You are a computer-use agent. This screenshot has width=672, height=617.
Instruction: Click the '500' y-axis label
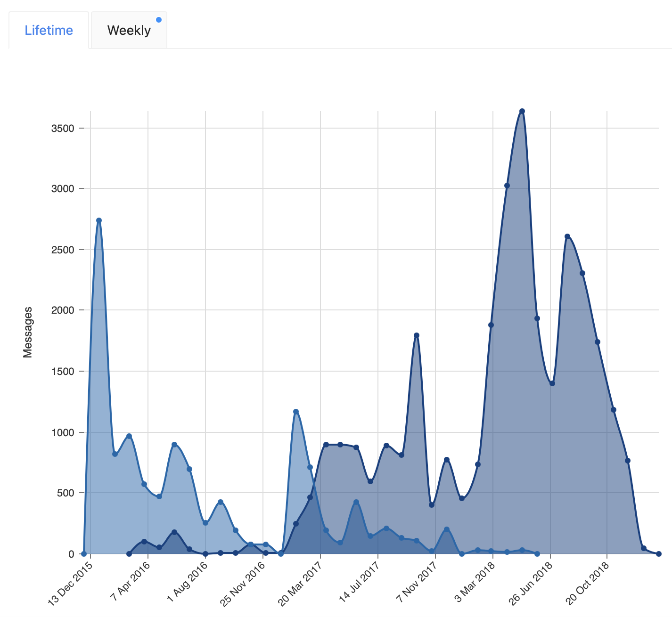pyautogui.click(x=66, y=493)
